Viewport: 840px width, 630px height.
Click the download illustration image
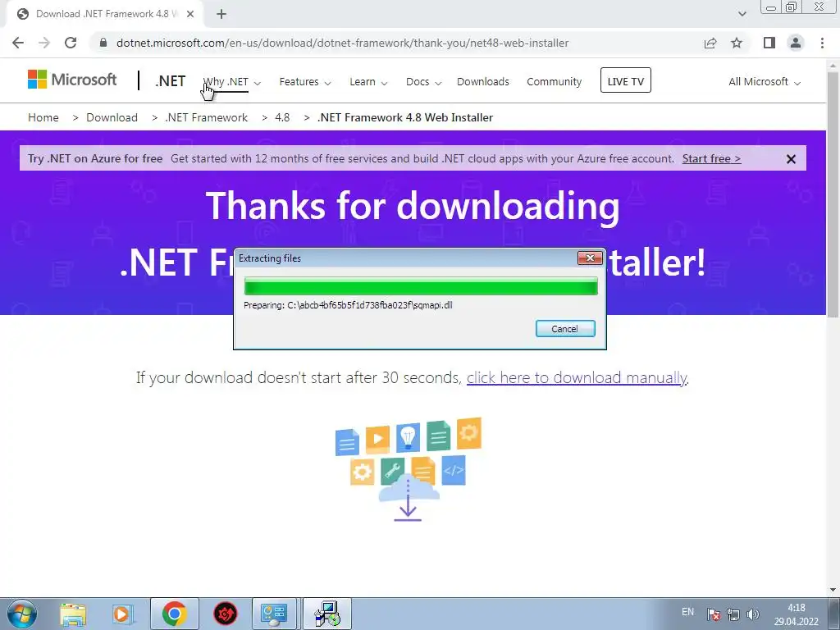coord(409,469)
